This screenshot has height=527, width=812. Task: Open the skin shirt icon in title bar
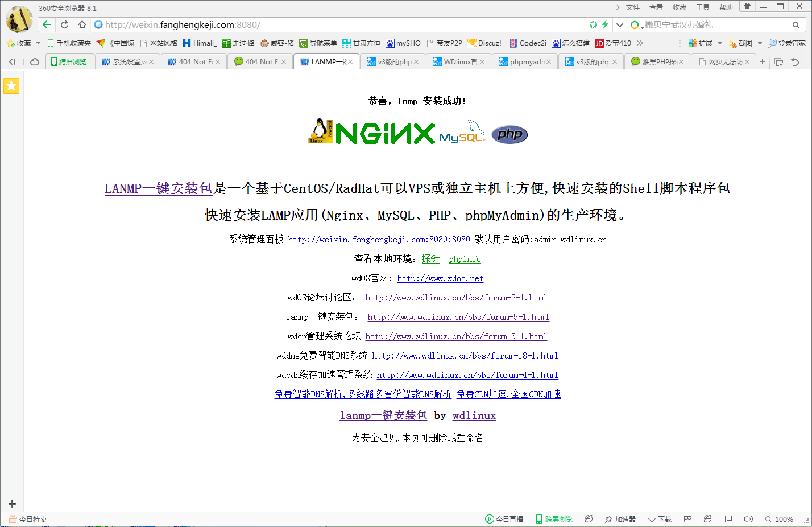point(747,6)
